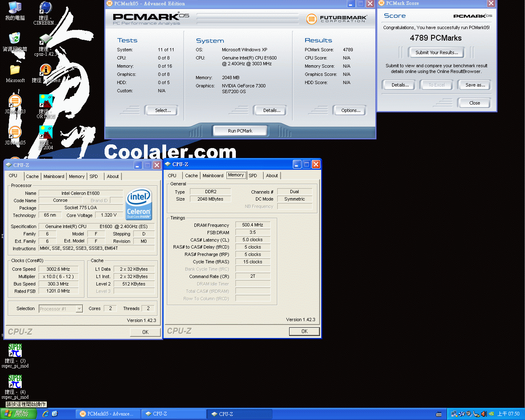
Task: Open the super_pi_mod (4) shortcut
Action: click(x=15, y=387)
